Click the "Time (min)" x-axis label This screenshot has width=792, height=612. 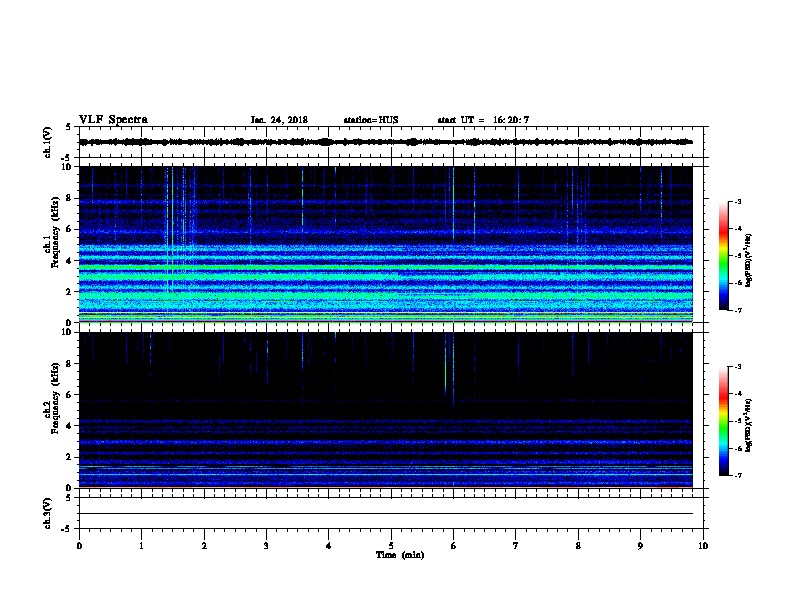click(x=400, y=555)
